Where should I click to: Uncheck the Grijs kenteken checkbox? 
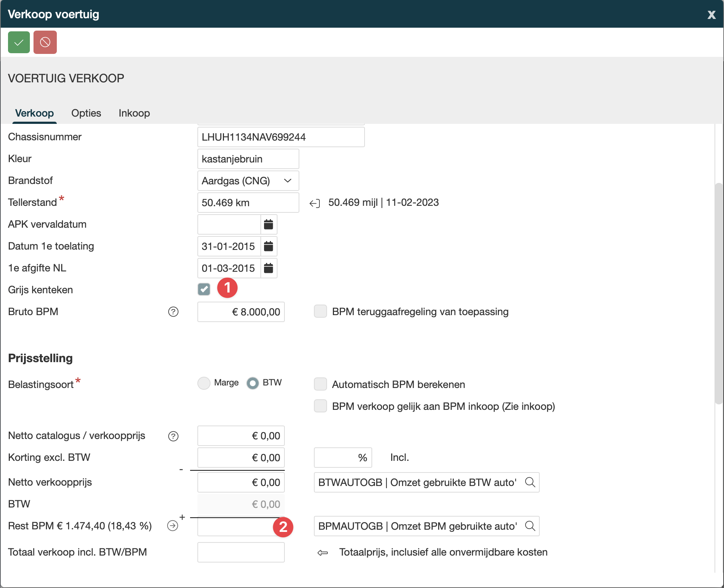coord(204,290)
